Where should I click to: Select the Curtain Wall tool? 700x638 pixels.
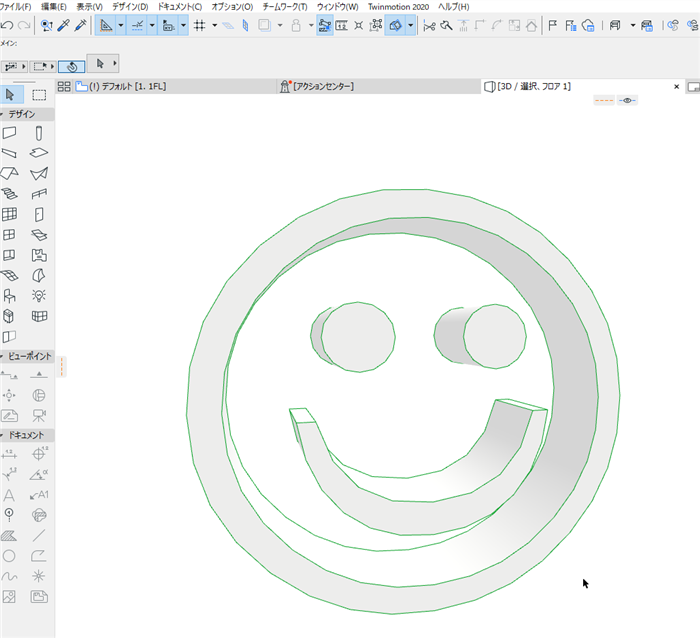point(9,214)
